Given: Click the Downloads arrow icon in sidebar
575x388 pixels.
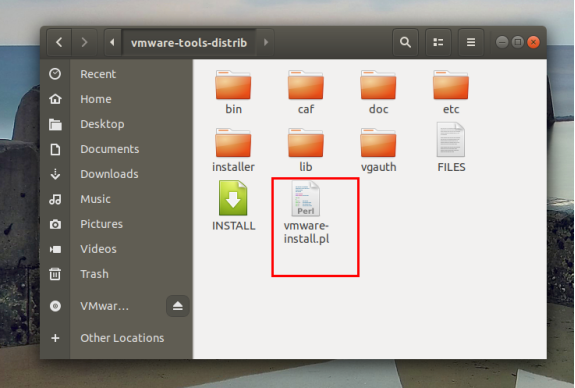Looking at the screenshot, I should tap(55, 174).
